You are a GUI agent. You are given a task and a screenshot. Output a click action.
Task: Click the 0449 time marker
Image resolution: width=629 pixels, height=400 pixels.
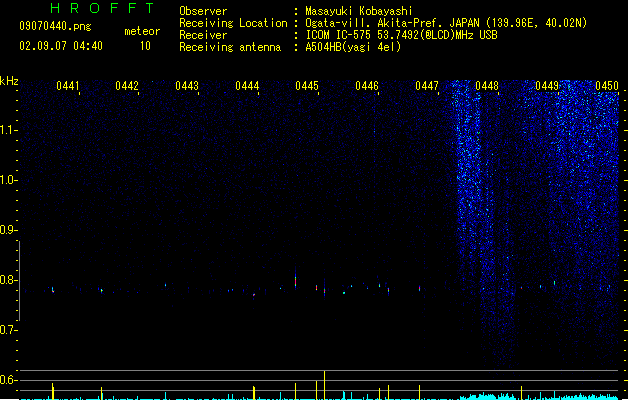[x=547, y=86]
